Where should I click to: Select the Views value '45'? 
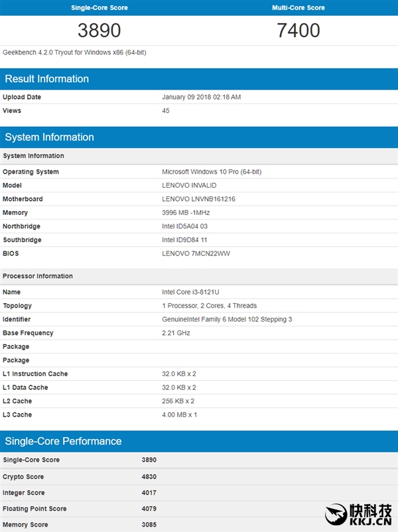click(166, 111)
